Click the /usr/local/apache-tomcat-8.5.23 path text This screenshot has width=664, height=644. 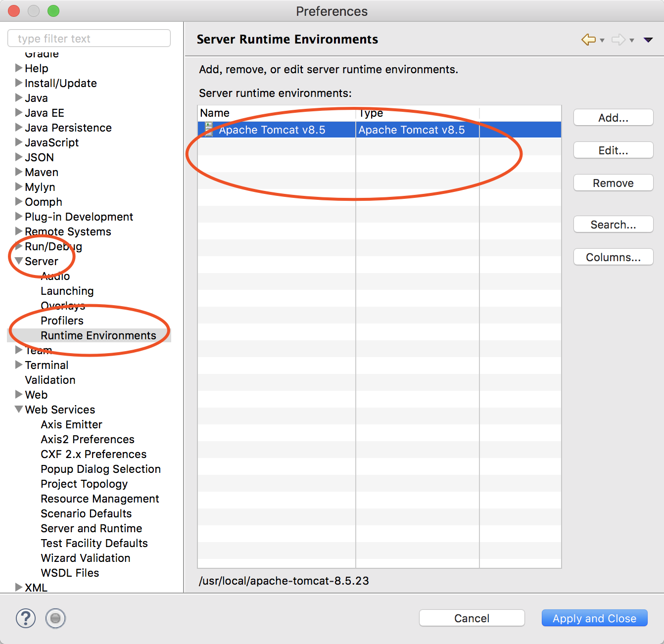pos(284,581)
